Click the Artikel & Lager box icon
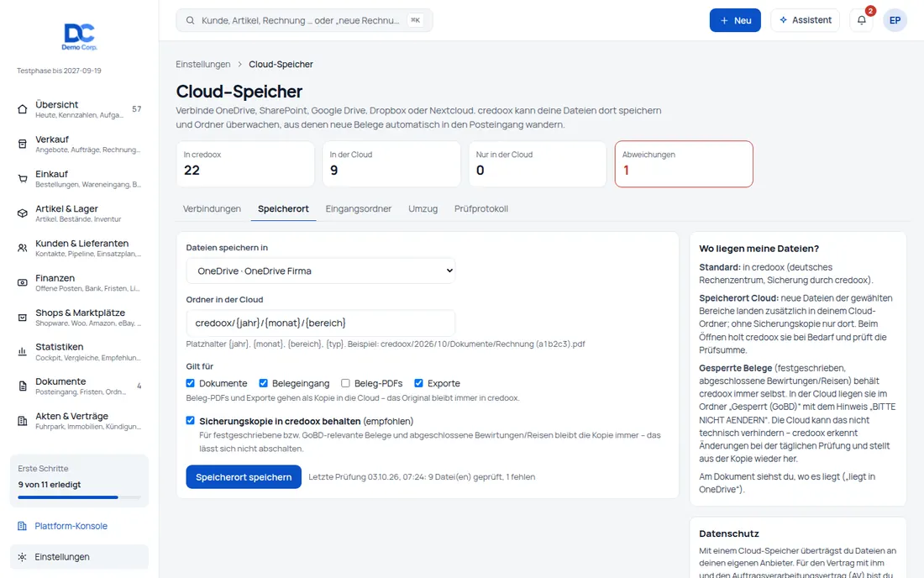924x578 pixels. (x=23, y=213)
